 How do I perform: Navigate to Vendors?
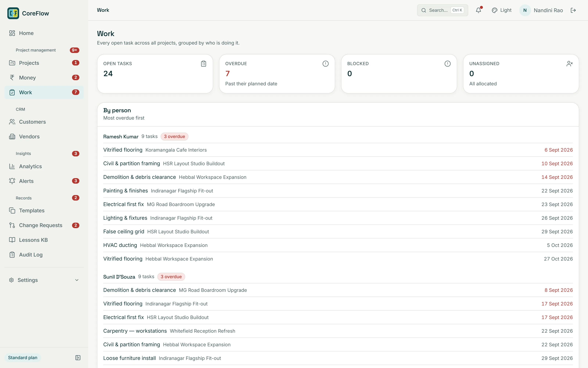coord(44,137)
